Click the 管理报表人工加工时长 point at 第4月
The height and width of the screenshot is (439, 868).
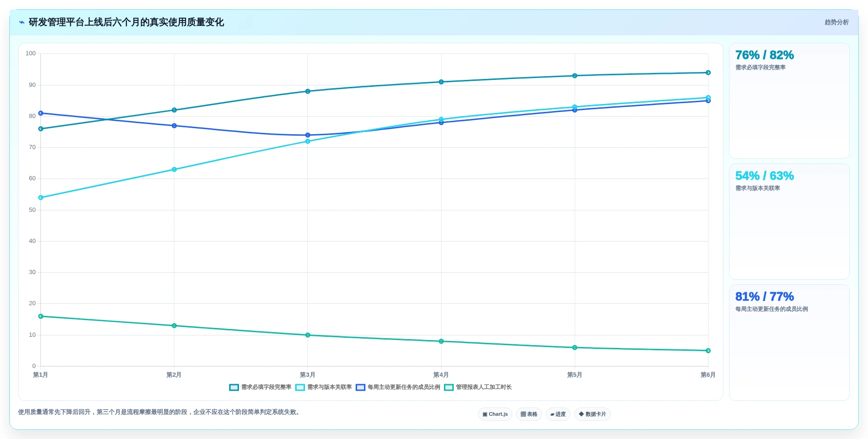coord(441,341)
